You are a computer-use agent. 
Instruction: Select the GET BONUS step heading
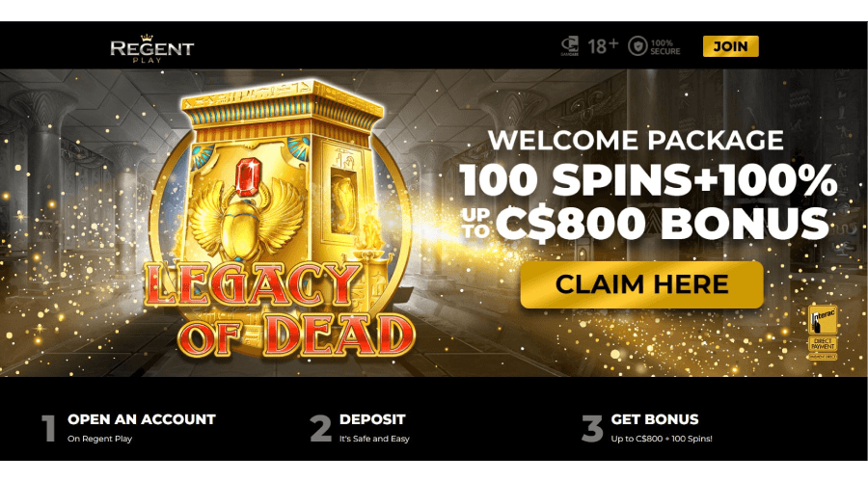coord(654,419)
